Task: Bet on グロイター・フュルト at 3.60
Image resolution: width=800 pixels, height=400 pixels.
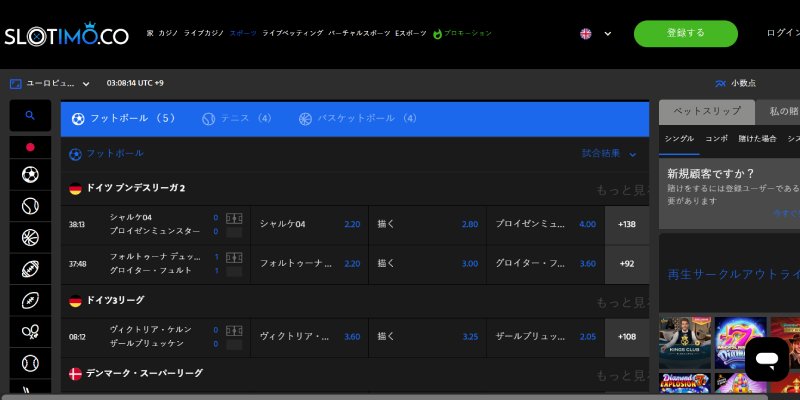Action: click(x=545, y=264)
